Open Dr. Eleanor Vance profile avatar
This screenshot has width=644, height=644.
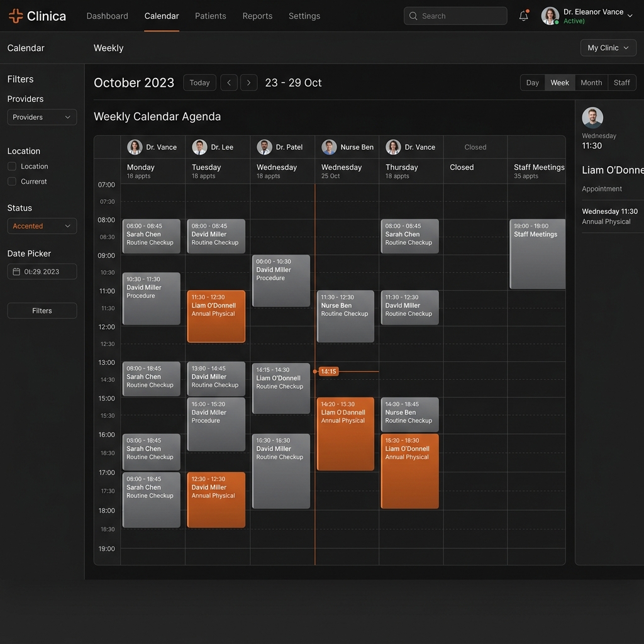click(550, 16)
